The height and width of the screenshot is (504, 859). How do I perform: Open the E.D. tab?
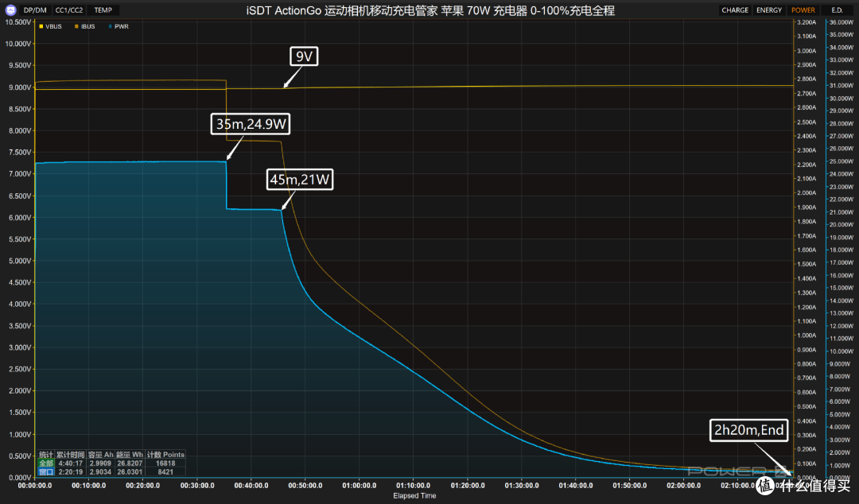point(837,10)
